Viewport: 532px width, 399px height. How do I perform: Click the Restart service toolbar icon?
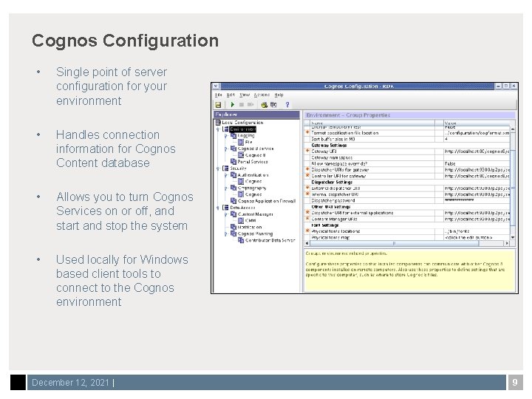click(x=250, y=105)
